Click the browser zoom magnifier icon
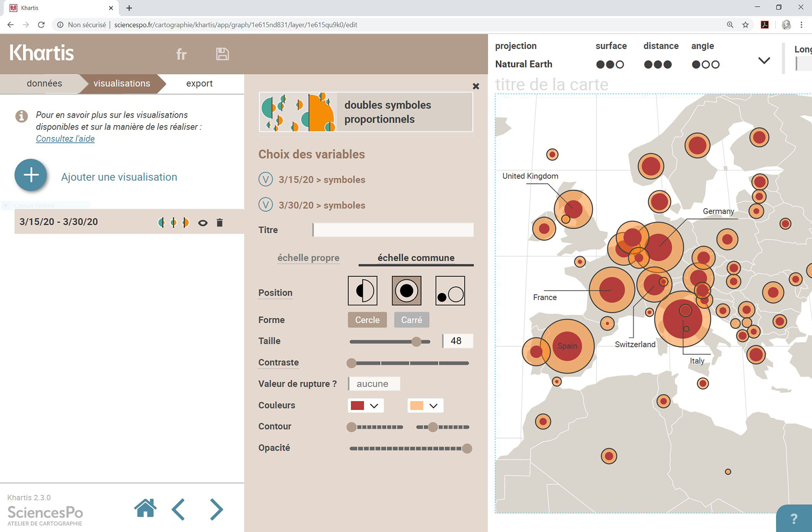The image size is (812, 532). tap(730, 25)
